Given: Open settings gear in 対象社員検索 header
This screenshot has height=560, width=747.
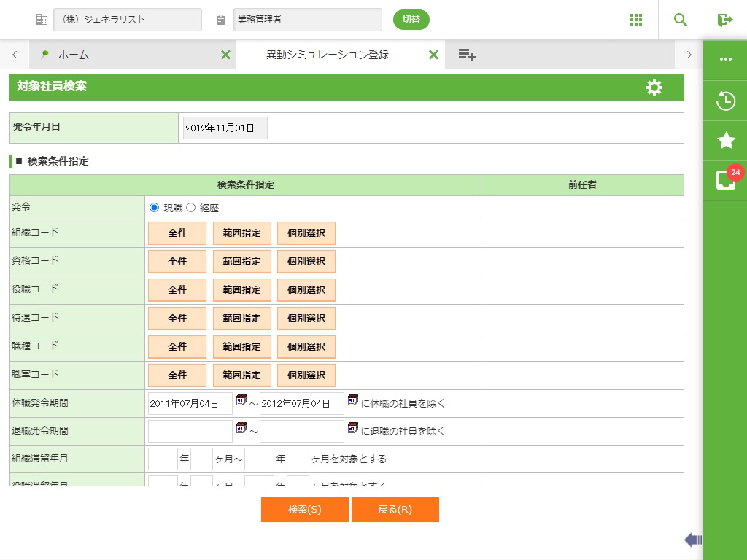Looking at the screenshot, I should point(654,87).
